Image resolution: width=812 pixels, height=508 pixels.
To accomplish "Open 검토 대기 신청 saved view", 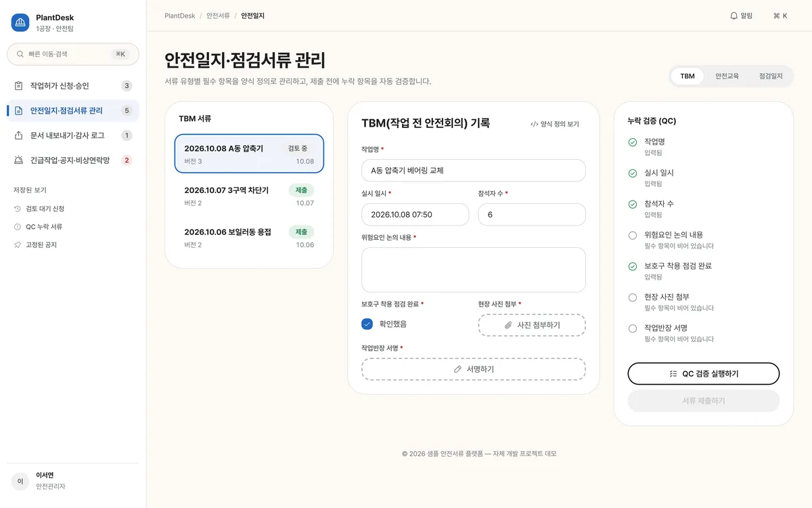I will click(x=73, y=209).
